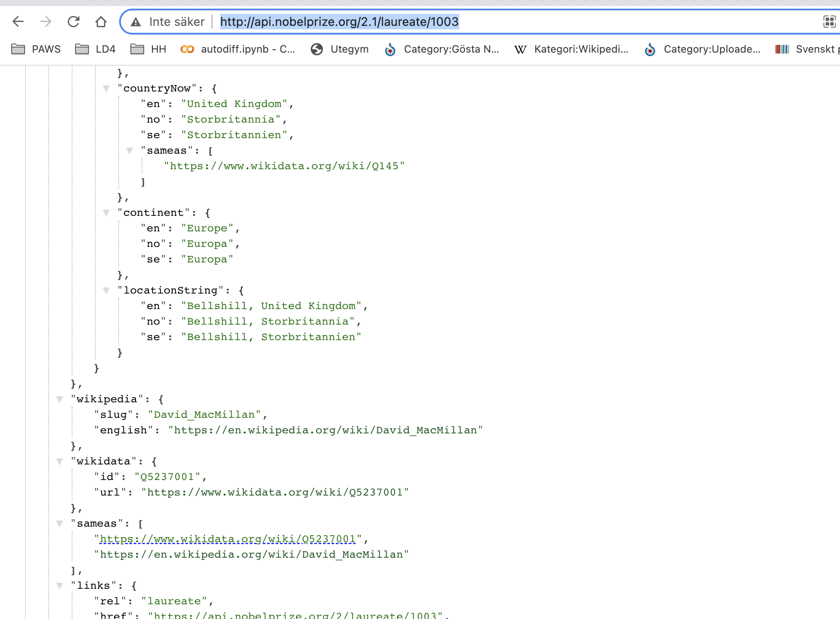Open the HH bookmarks folder
The height and width of the screenshot is (619, 840).
point(148,49)
